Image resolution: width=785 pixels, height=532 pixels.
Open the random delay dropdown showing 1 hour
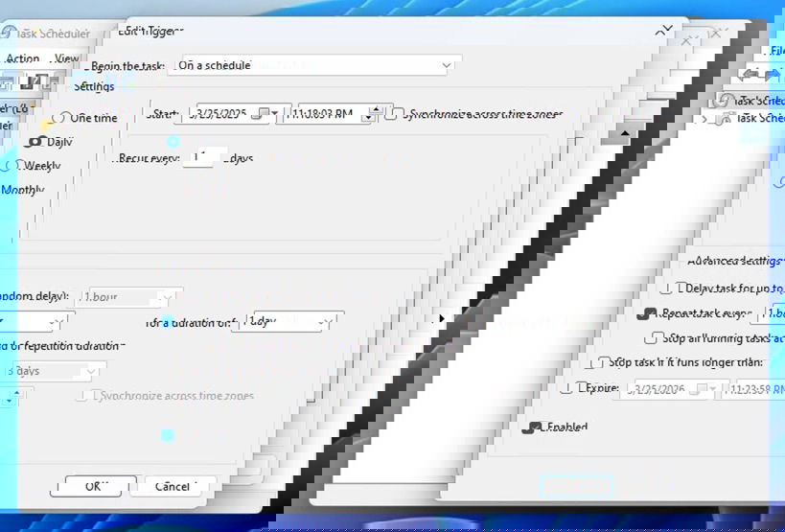pyautogui.click(x=128, y=297)
